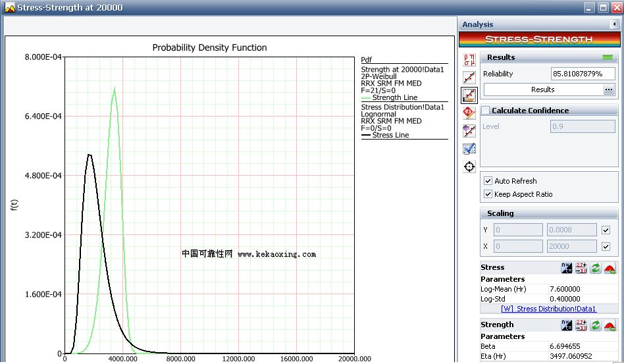The height and width of the screenshot is (364, 624).
Task: Click the crosshair target icon
Action: [469, 167]
